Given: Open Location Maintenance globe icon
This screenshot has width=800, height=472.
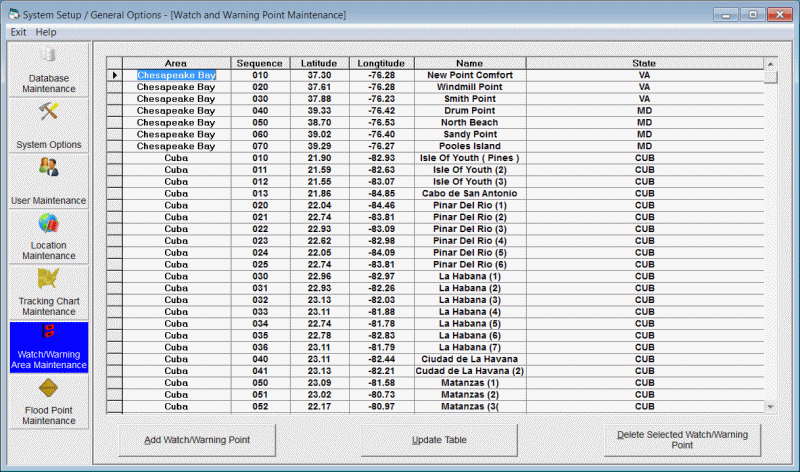Looking at the screenshot, I should tap(48, 224).
